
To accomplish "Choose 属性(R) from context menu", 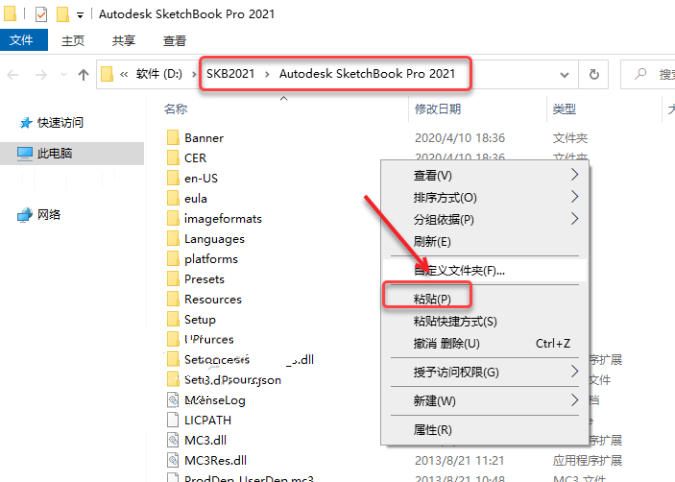I will [484, 429].
